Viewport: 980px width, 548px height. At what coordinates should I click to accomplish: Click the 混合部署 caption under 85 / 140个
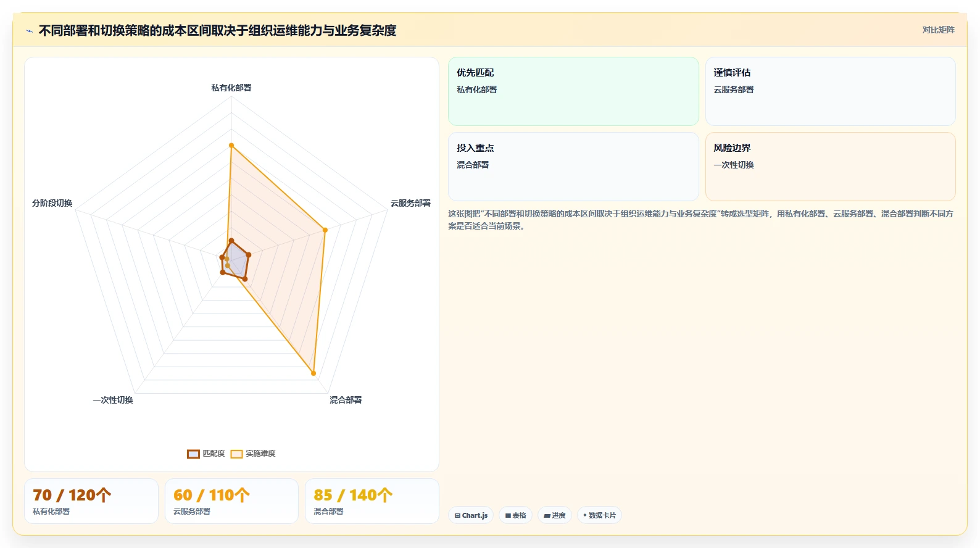(x=328, y=512)
